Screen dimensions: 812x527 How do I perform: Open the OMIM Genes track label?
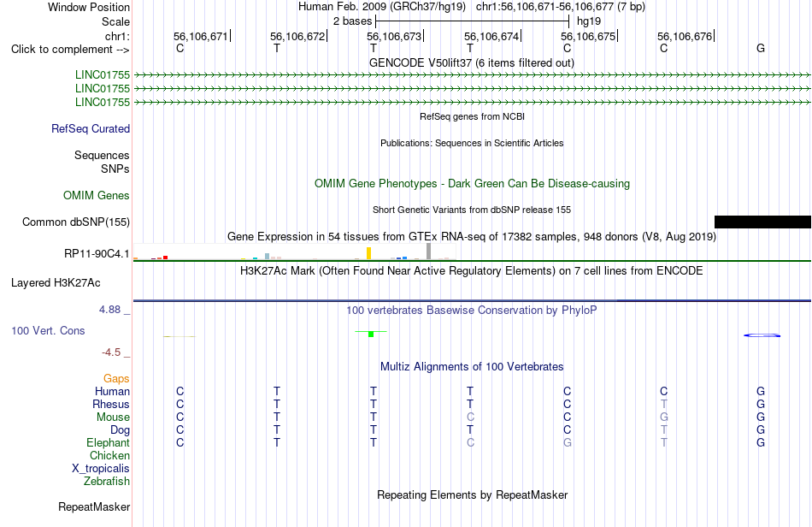coord(96,195)
